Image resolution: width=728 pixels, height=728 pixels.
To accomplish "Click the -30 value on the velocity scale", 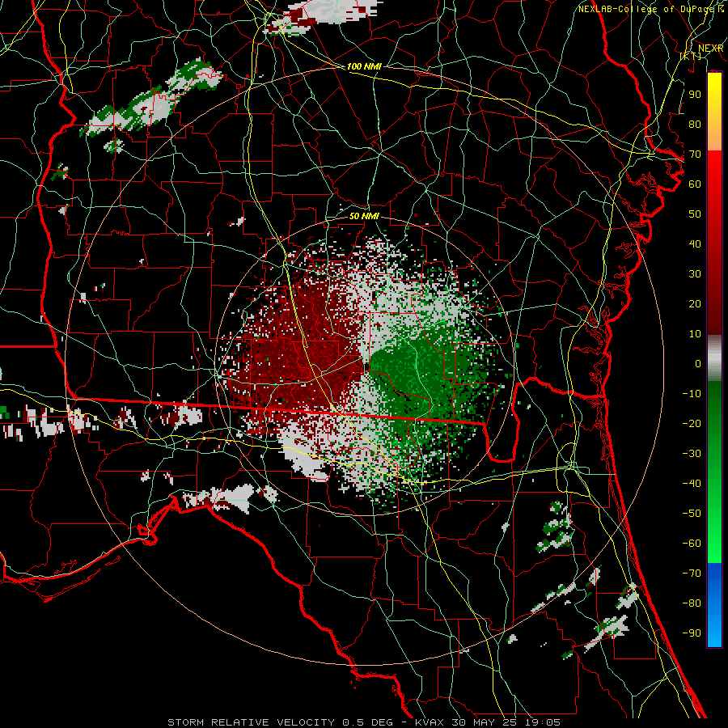I will (x=692, y=454).
